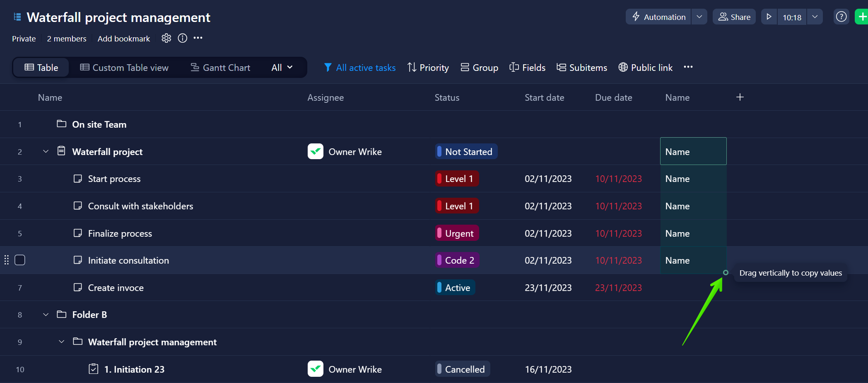Image resolution: width=868 pixels, height=383 pixels.
Task: Switch to Gantt Chart view
Action: click(220, 68)
